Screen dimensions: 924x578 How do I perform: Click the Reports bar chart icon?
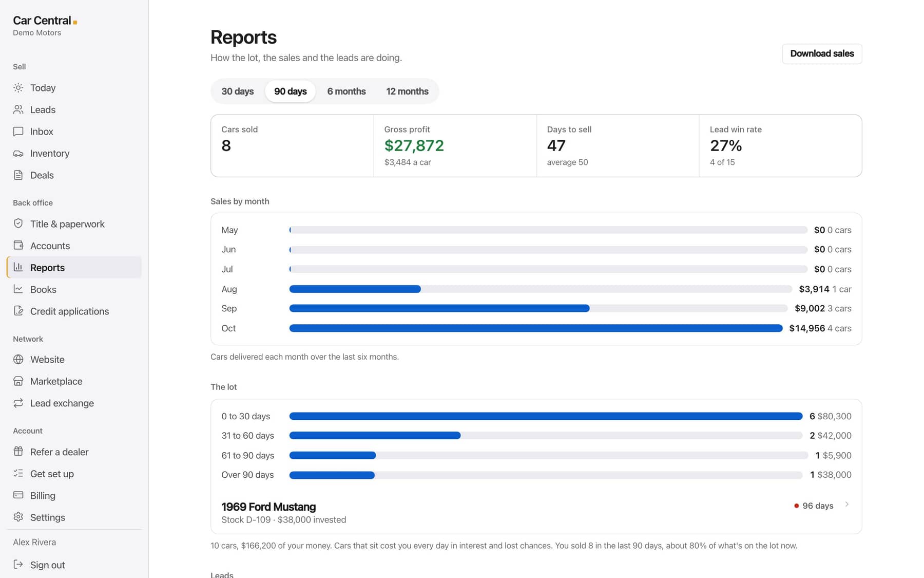[18, 267]
